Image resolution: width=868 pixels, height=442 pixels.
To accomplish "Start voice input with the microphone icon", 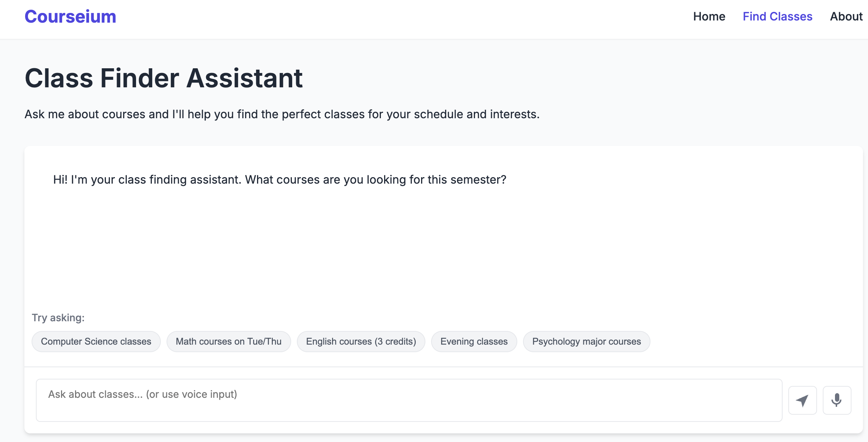I will (837, 400).
